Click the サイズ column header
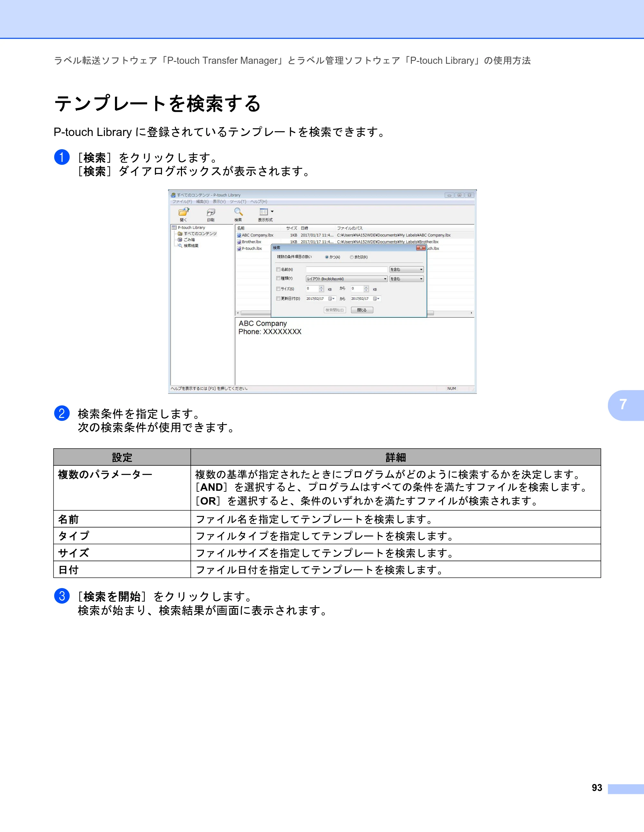This screenshot has height=832, width=644. [x=291, y=228]
